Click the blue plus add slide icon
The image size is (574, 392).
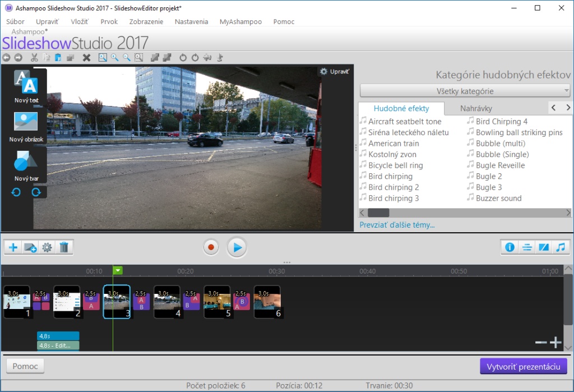coord(13,247)
